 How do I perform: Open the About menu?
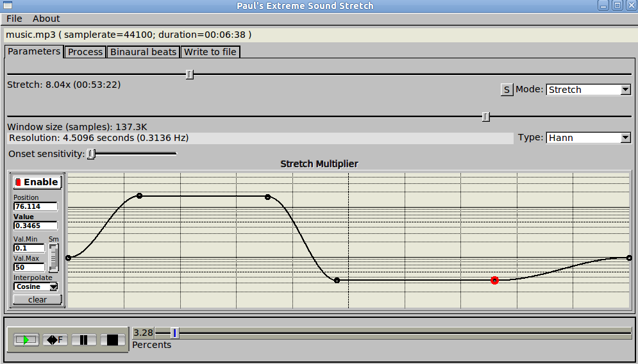tap(46, 19)
